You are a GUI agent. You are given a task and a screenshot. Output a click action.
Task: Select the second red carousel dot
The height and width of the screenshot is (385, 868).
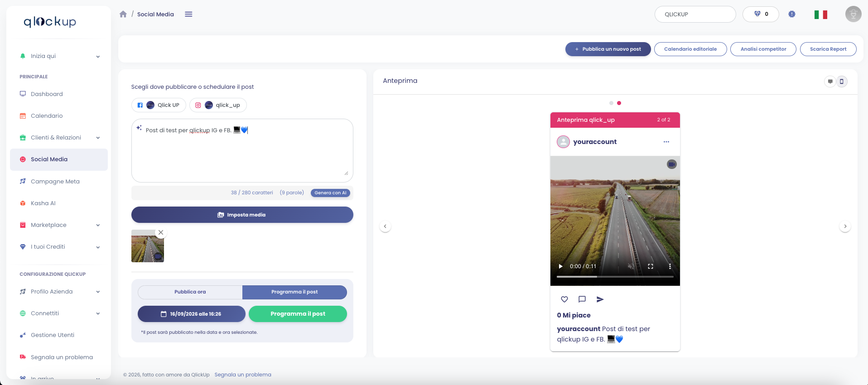pyautogui.click(x=619, y=103)
